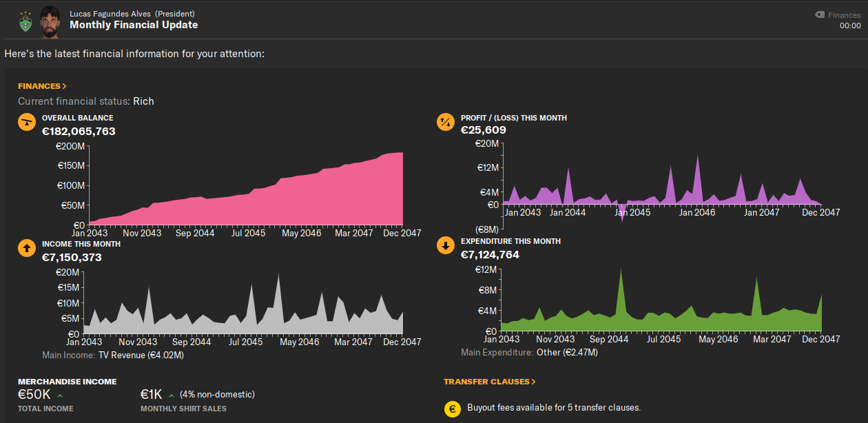This screenshot has width=868, height=423.
Task: Click the grey income chart
Action: tap(243, 304)
